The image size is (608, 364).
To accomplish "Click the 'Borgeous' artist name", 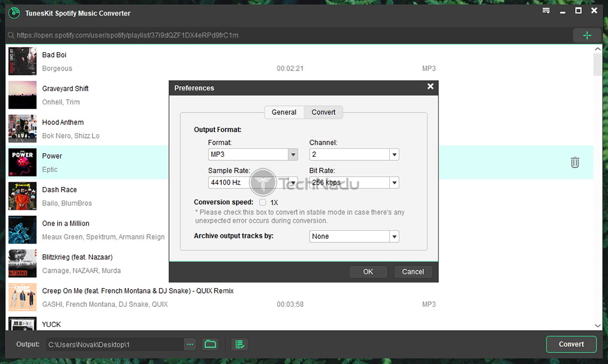I will tap(57, 69).
